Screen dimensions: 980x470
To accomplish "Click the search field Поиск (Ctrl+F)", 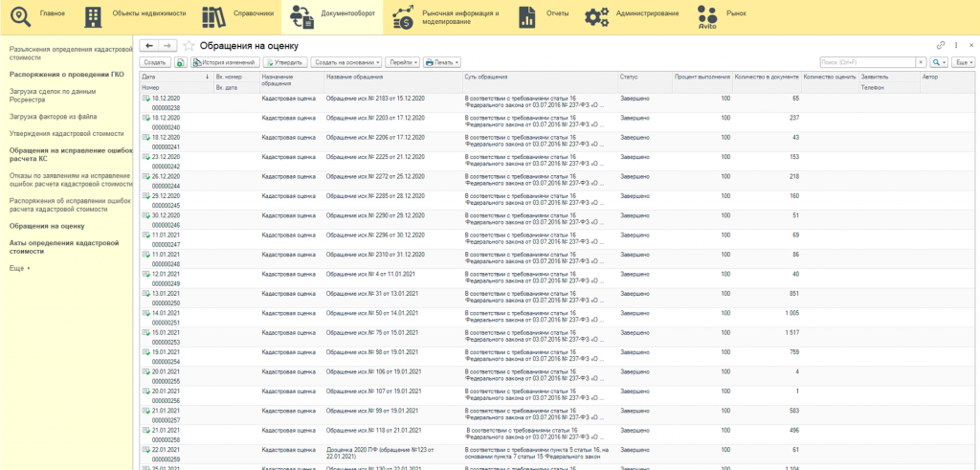I will point(867,62).
